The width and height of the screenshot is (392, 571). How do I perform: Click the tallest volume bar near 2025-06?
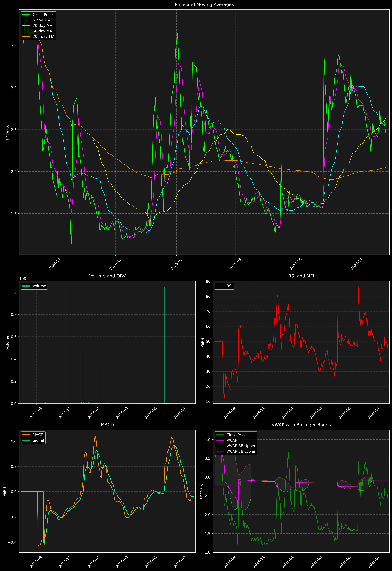pyautogui.click(x=164, y=345)
